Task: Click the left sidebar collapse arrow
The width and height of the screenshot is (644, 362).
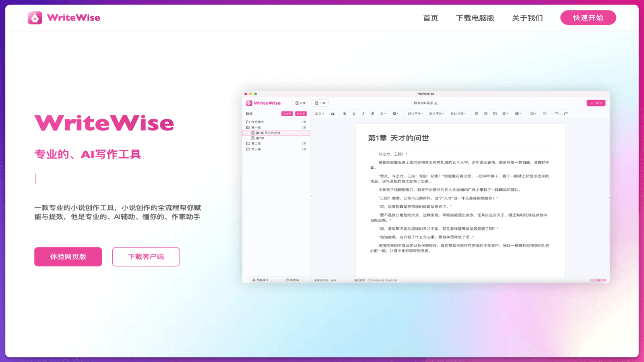Action: (x=311, y=196)
